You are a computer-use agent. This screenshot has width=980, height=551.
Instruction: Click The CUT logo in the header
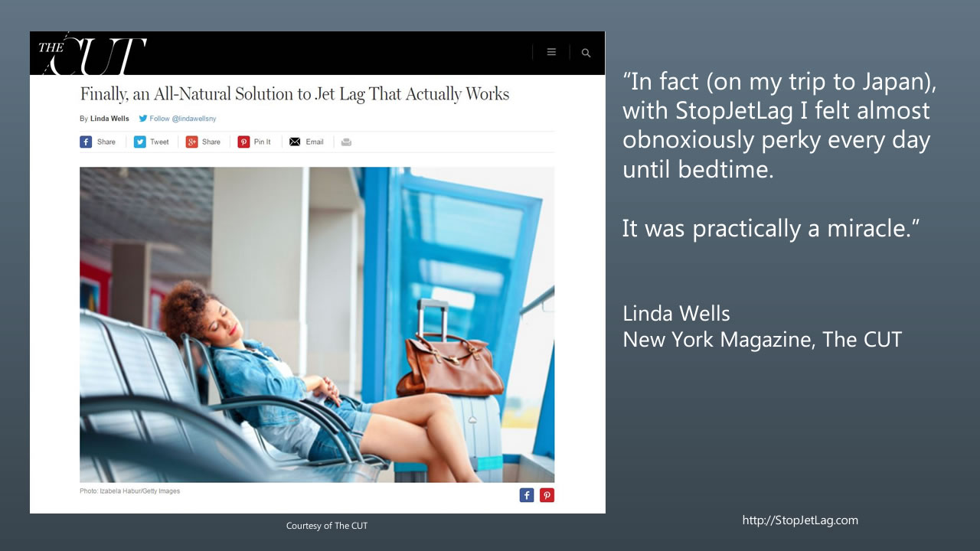tap(91, 54)
